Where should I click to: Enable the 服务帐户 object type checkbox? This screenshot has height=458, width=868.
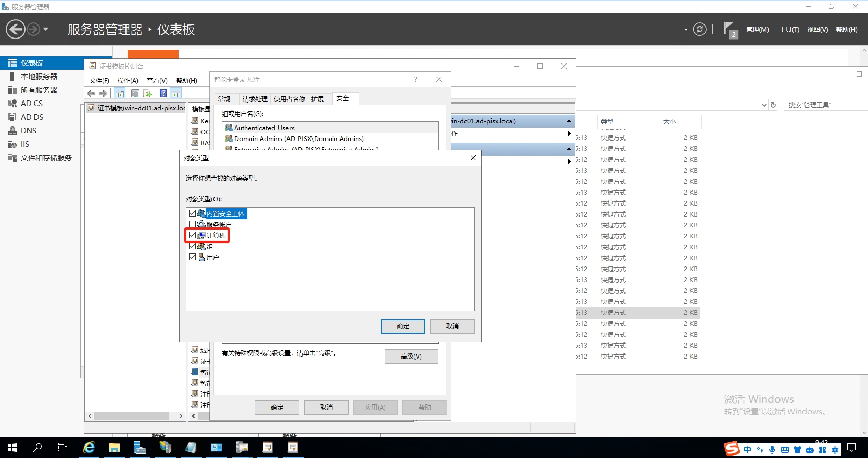193,224
